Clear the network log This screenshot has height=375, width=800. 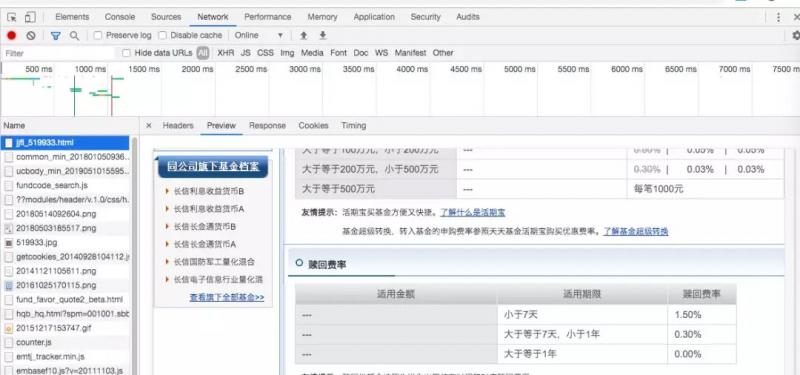31,35
